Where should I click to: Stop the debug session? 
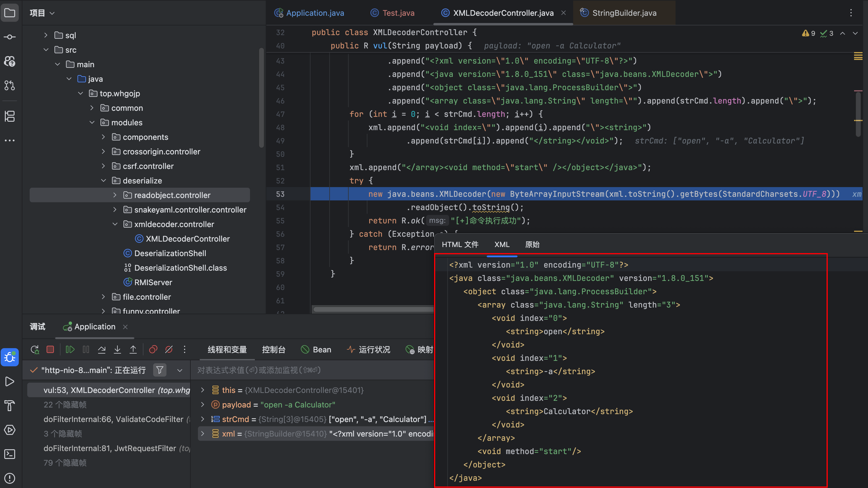[50, 349]
